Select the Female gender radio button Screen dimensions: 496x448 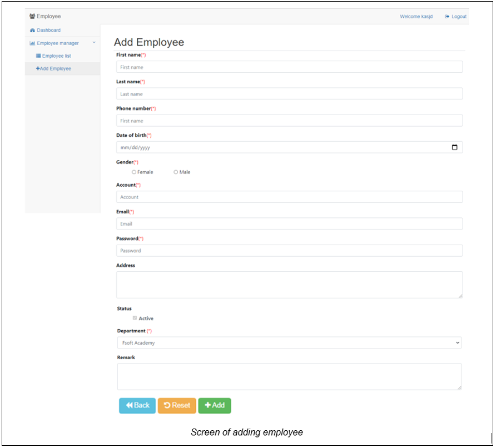pos(133,172)
